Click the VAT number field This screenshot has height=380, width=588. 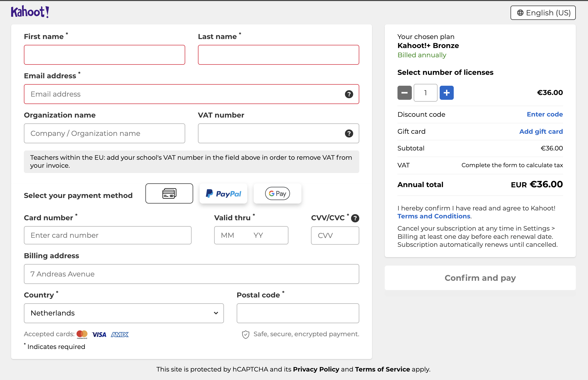pyautogui.click(x=279, y=133)
